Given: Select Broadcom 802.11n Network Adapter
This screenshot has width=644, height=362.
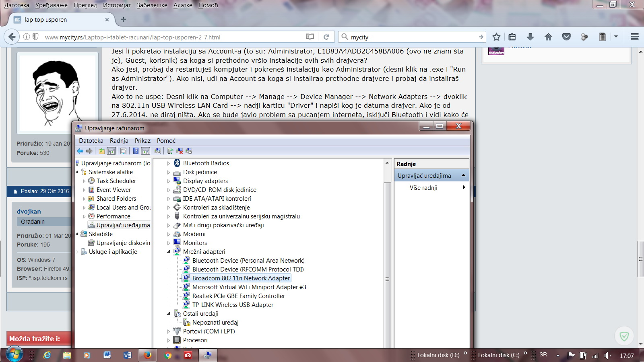Looking at the screenshot, I should click(x=241, y=278).
